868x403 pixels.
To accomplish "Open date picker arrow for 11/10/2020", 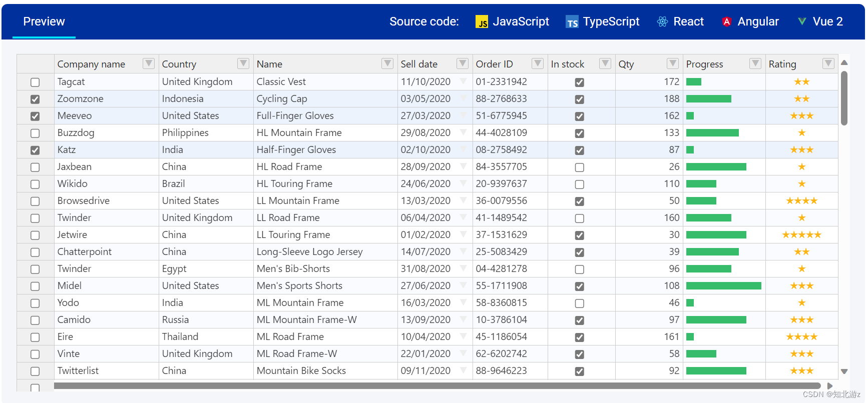I will tap(464, 81).
